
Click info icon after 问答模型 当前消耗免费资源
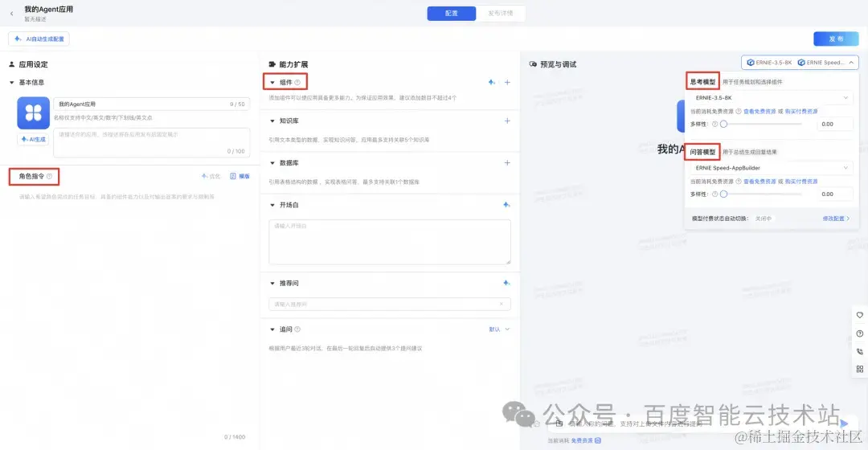pyautogui.click(x=739, y=182)
